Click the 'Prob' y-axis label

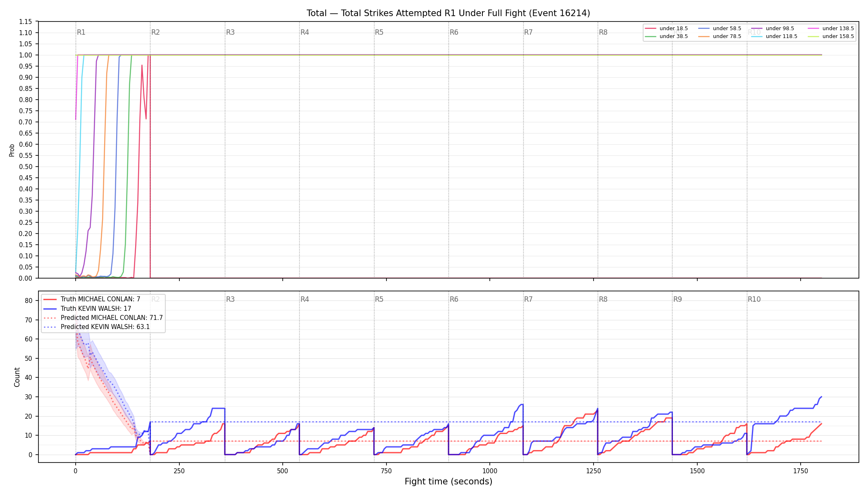pyautogui.click(x=12, y=150)
